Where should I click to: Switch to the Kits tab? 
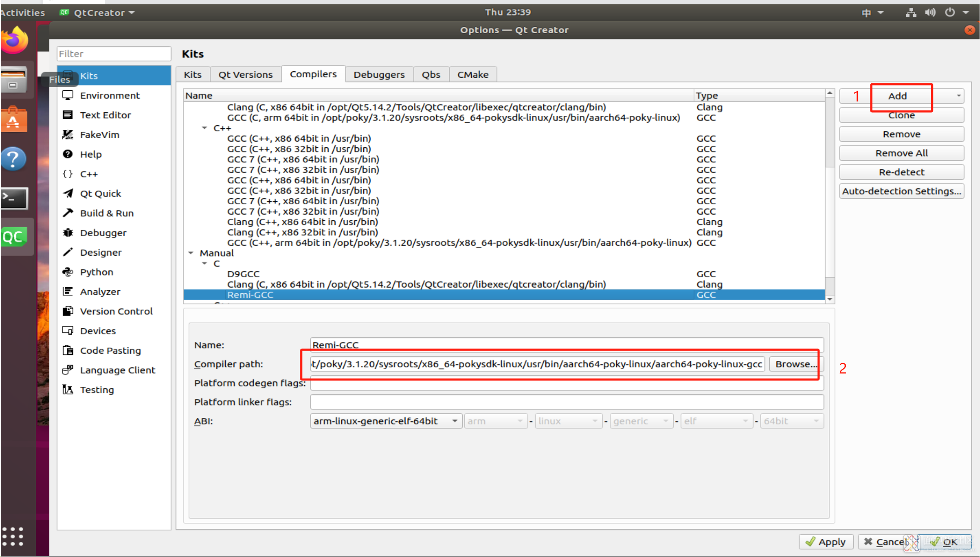click(x=193, y=75)
